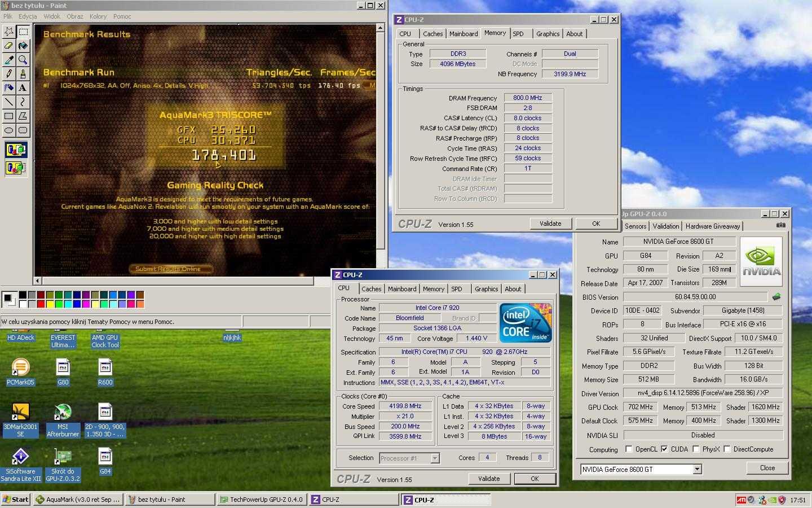The width and height of the screenshot is (812, 508).
Task: Open the SiSoftware Sandra Lite XII icon
Action: 20,466
